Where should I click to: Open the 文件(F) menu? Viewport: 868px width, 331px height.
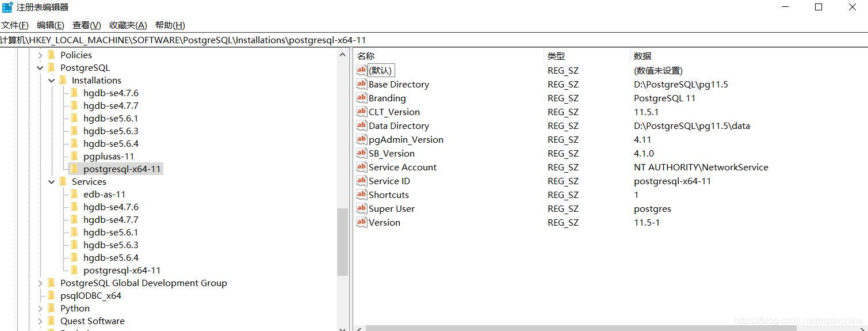[x=15, y=25]
